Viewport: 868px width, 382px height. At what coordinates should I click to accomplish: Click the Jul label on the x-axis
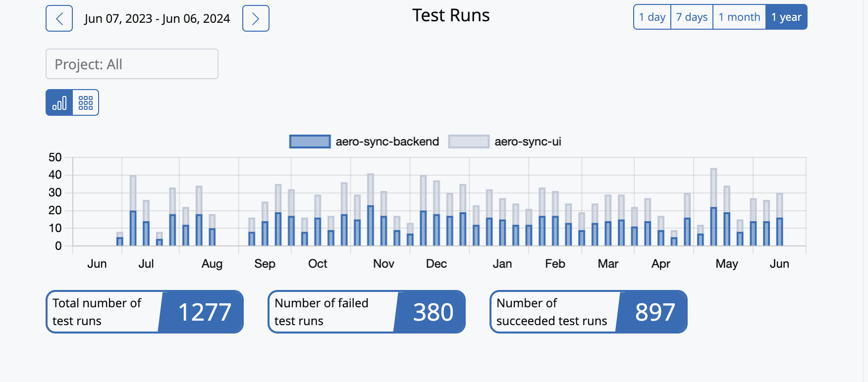146,264
